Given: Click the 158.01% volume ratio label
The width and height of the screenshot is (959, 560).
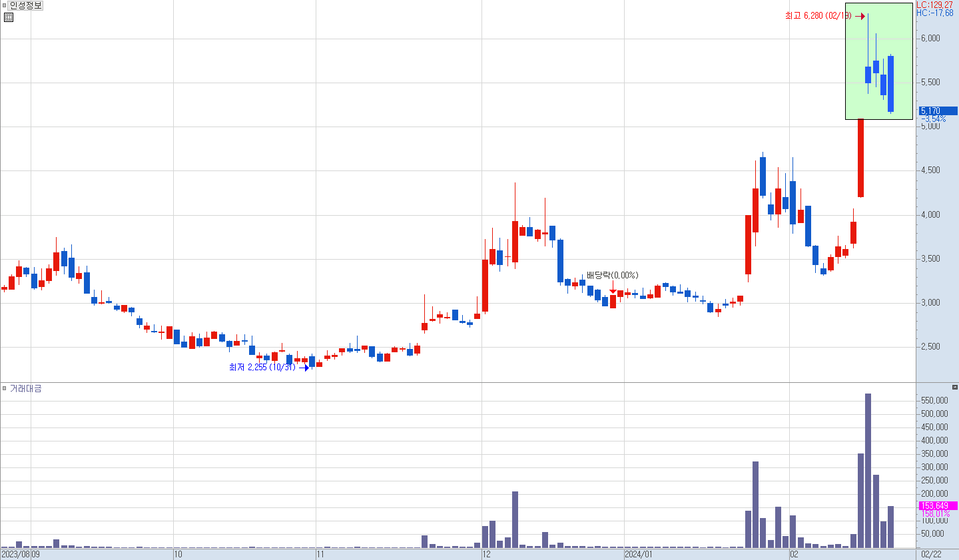Looking at the screenshot, I should pyautogui.click(x=936, y=514).
